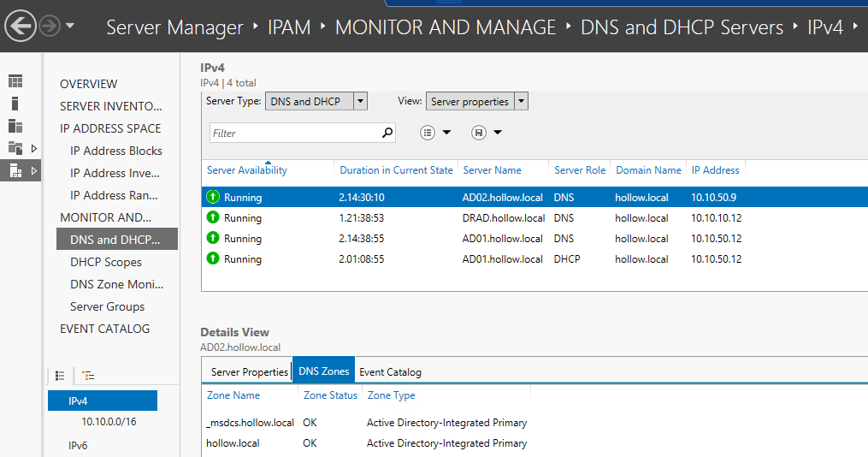Go to DHCP Scopes in navigation
868x457 pixels.
106,262
